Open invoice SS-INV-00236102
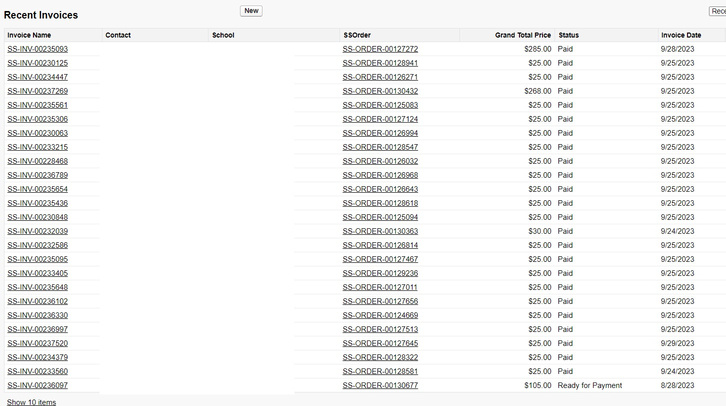The width and height of the screenshot is (726, 406). (38, 301)
